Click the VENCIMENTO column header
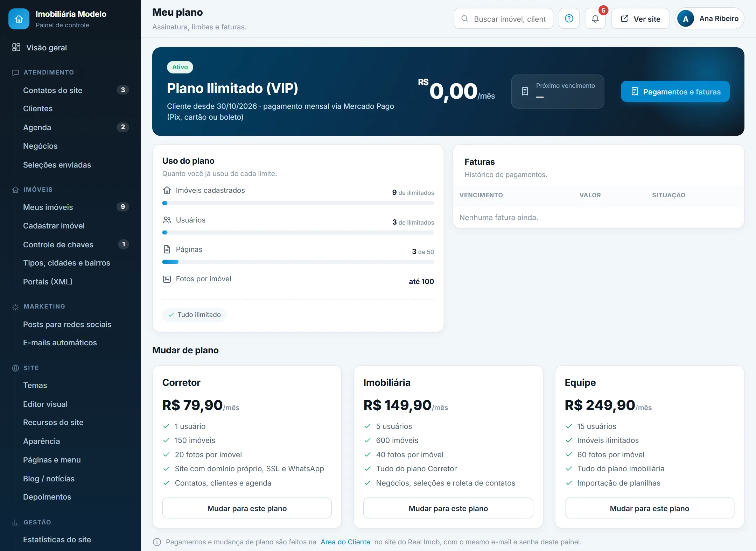Image resolution: width=756 pixels, height=551 pixels. (481, 195)
